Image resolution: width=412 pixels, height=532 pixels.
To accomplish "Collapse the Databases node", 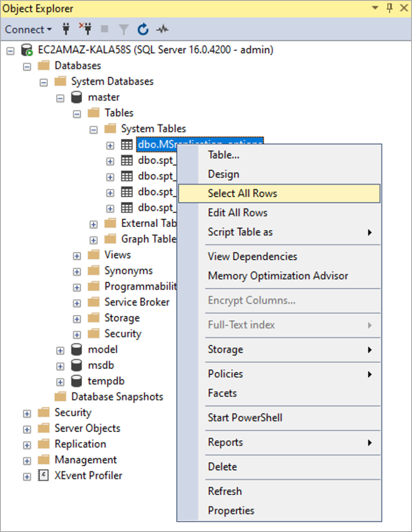I will [x=27, y=66].
